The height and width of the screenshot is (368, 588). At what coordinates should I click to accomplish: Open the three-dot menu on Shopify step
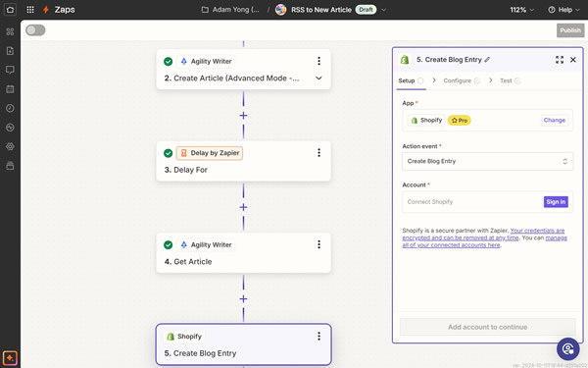pos(318,336)
